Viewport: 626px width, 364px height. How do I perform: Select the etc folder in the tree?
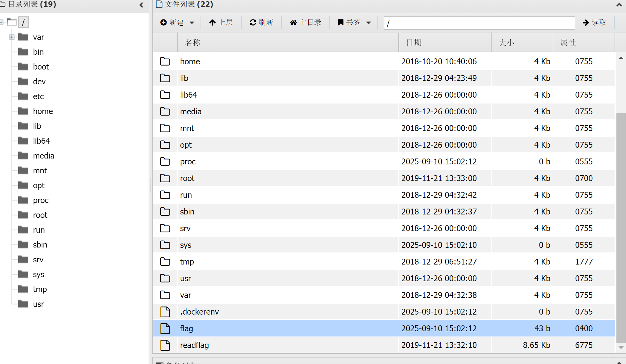point(38,96)
